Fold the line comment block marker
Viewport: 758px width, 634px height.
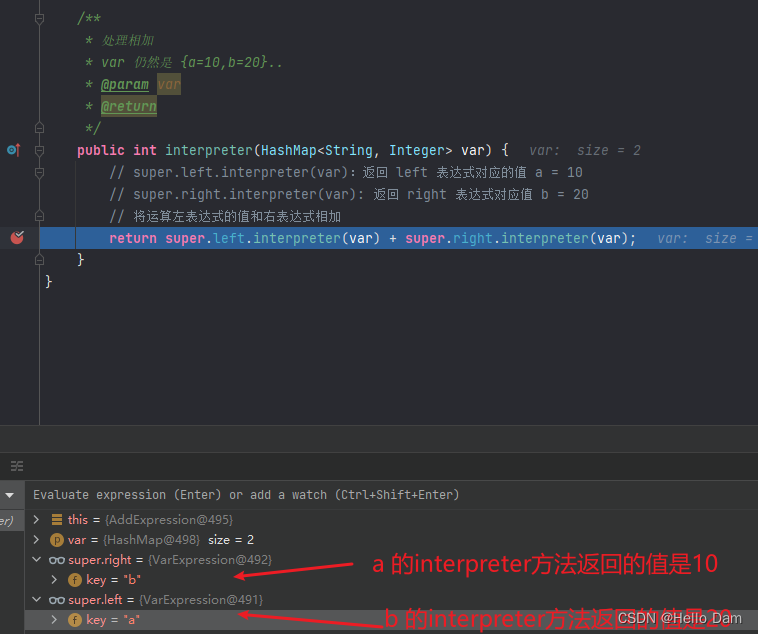40,173
